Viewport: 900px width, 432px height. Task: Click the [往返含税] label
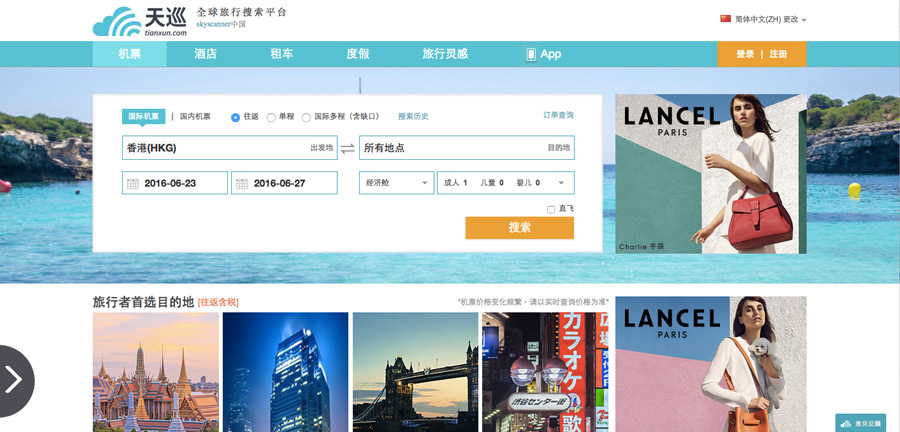pyautogui.click(x=218, y=302)
